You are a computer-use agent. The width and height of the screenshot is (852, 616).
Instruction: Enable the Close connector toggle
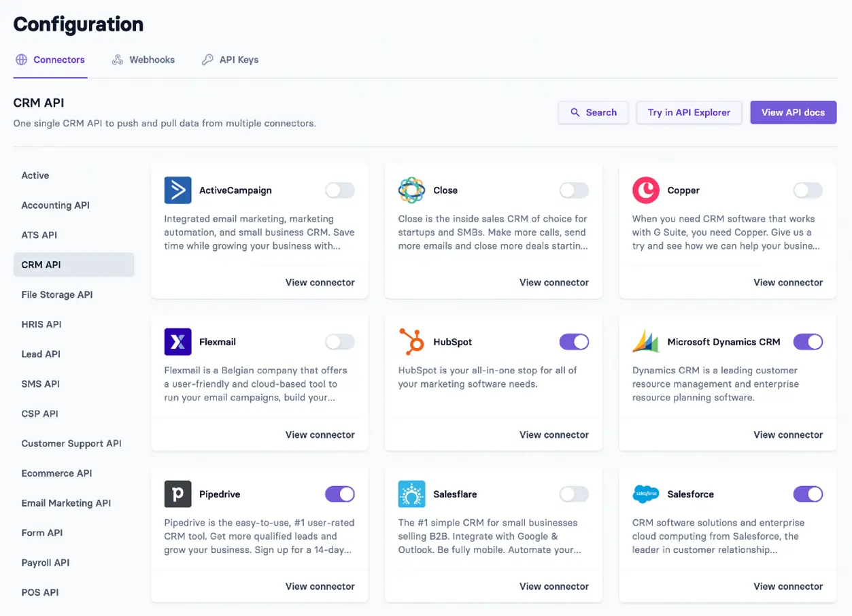(574, 190)
